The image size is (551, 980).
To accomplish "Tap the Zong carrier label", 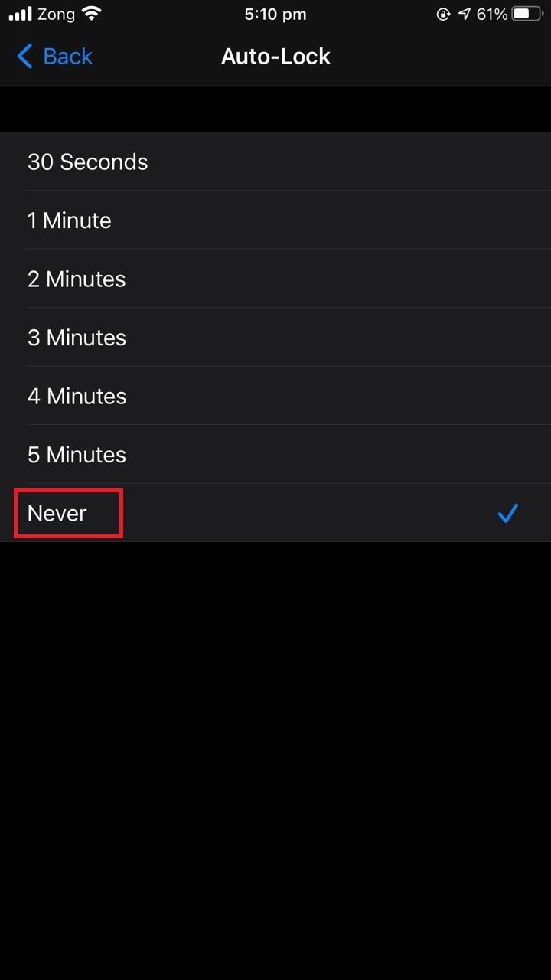I will coord(57,14).
